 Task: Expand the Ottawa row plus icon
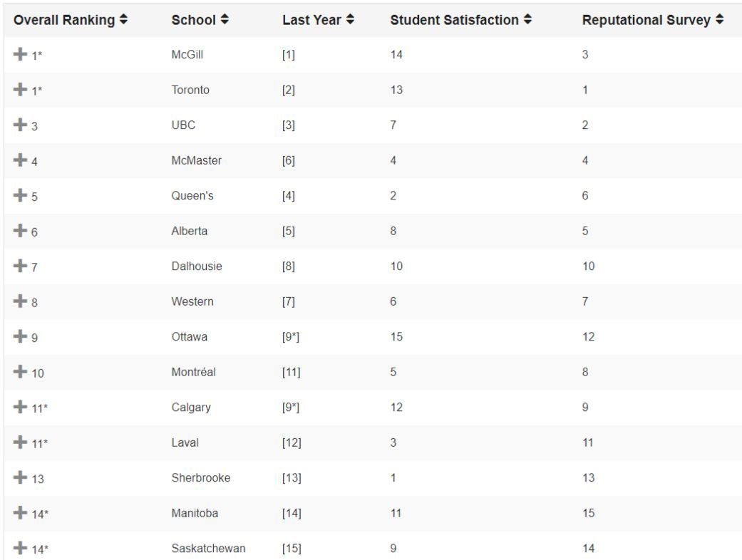20,336
